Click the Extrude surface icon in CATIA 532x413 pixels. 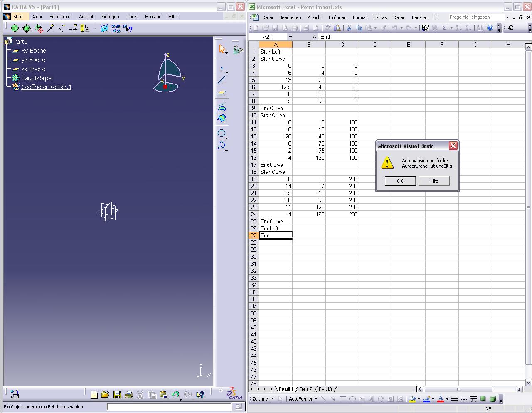pyautogui.click(x=222, y=106)
